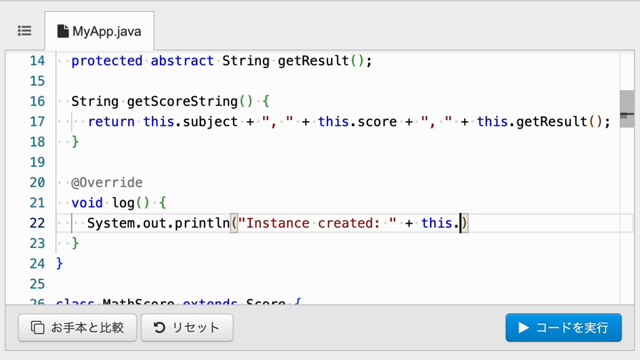This screenshot has width=640, height=360.
Task: Click on getScoreString method name
Action: click(182, 101)
